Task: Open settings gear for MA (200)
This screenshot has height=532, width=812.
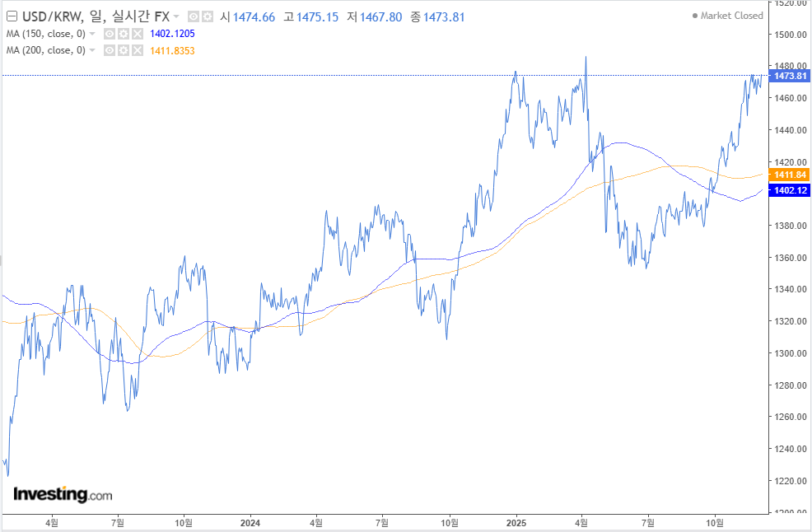Action: point(124,50)
